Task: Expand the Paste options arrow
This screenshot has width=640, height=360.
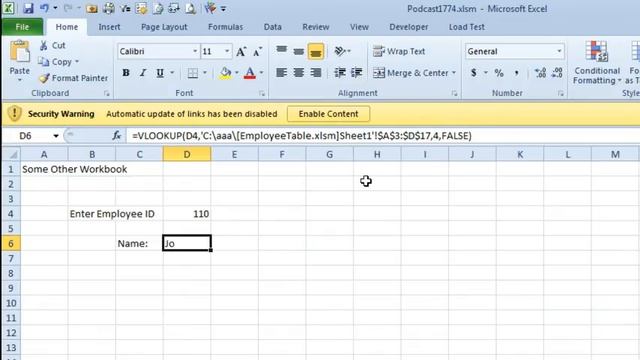Action: (x=20, y=80)
